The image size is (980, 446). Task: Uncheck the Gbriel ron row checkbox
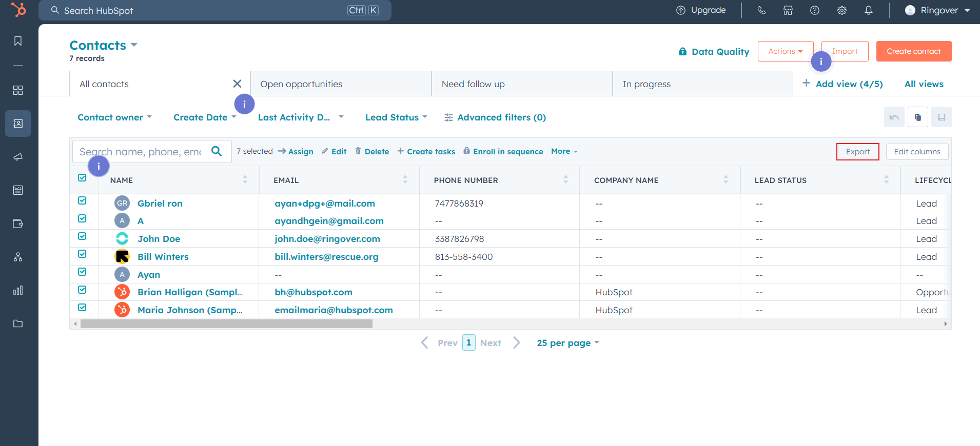(x=82, y=200)
